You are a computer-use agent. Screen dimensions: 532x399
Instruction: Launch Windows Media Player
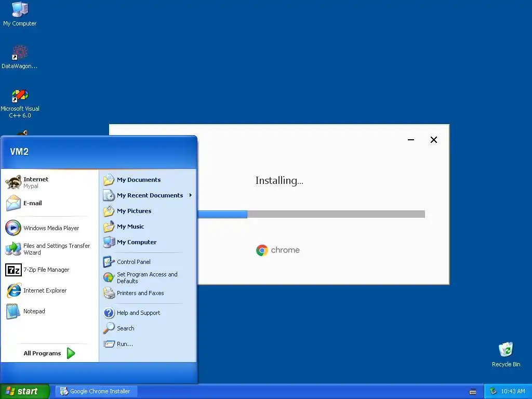(x=49, y=228)
